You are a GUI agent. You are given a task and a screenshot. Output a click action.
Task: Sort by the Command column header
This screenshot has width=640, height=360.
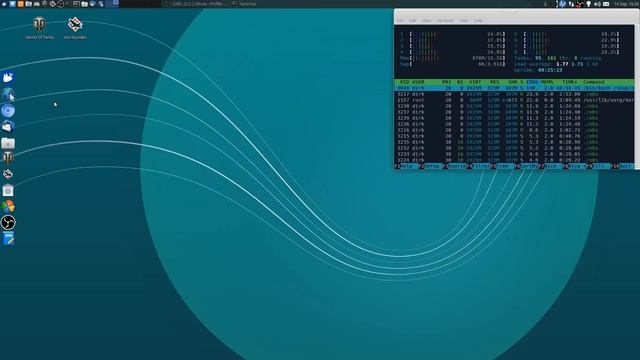pos(593,82)
